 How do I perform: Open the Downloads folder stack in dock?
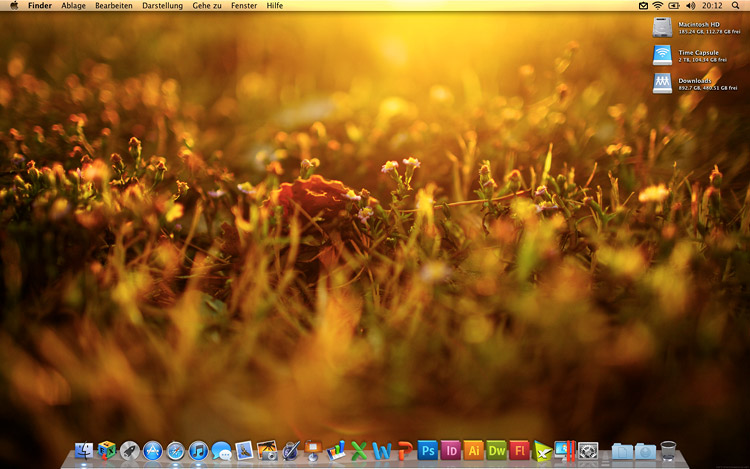point(645,450)
